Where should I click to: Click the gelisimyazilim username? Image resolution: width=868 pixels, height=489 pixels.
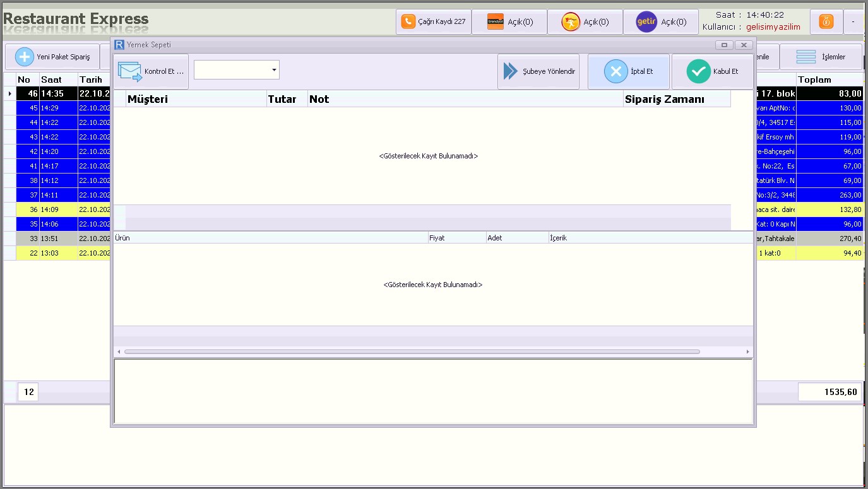point(773,27)
